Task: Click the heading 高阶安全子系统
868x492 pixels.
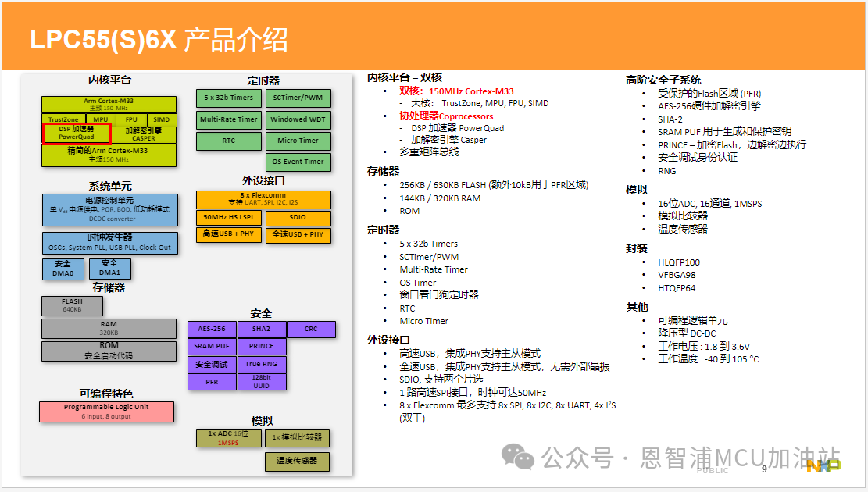Action: [x=663, y=80]
